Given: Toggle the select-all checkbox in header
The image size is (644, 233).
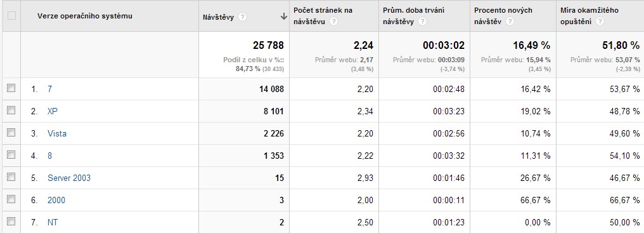Looking at the screenshot, I should coord(11,16).
